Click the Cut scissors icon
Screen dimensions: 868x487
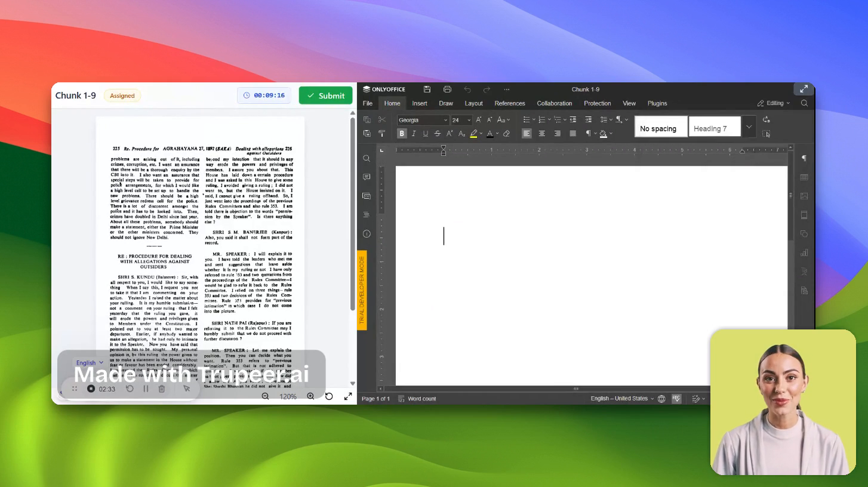click(x=382, y=119)
